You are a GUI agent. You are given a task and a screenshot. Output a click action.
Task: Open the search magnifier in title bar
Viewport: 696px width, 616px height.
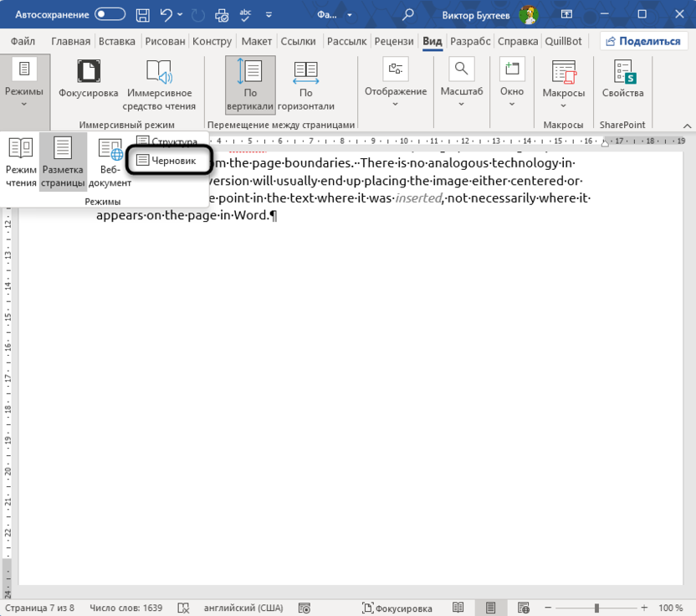(x=408, y=14)
